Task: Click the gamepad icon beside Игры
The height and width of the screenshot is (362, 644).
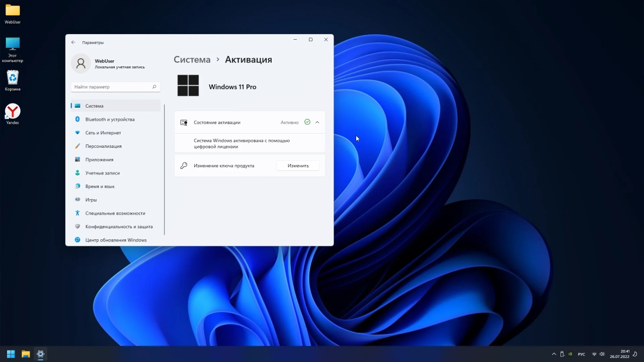Action: pyautogui.click(x=77, y=200)
